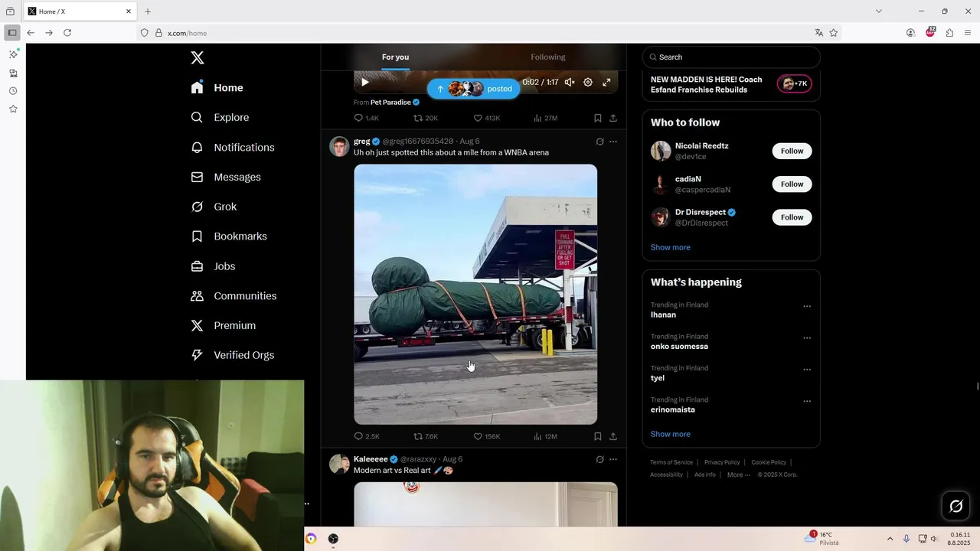
Task: Open greg's profile avatar
Action: pyautogui.click(x=339, y=147)
